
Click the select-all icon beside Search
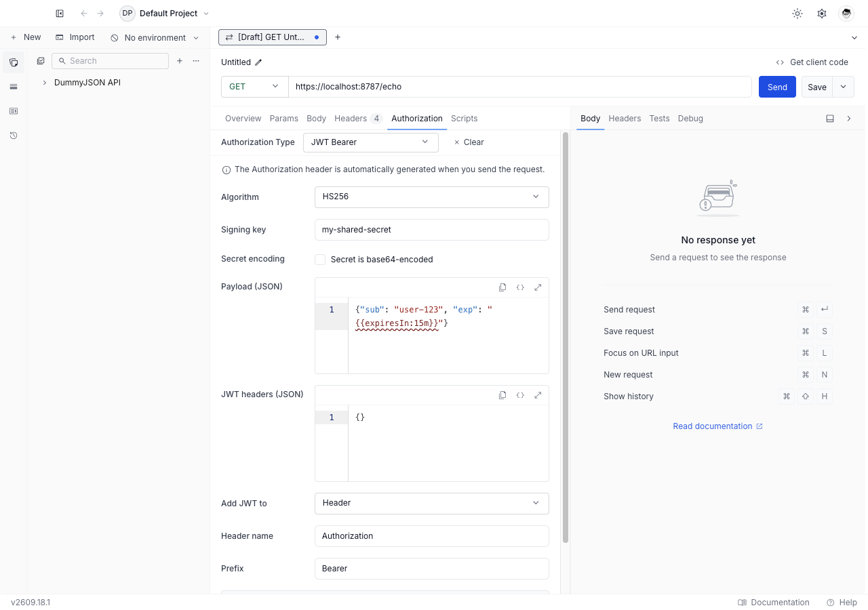[x=41, y=61]
